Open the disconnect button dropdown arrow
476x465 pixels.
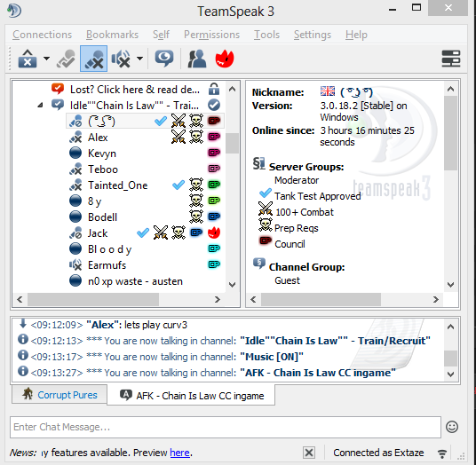[x=46, y=59]
